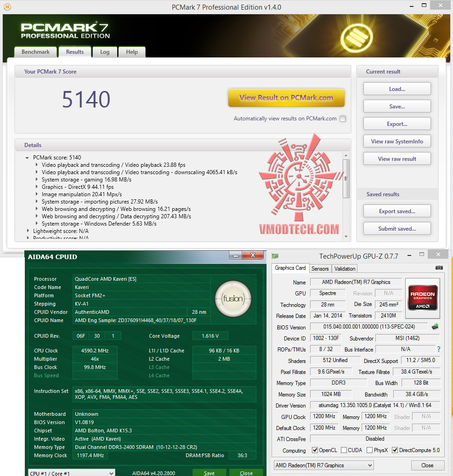Expand Data decrypting 207.43 MB/s row
The height and width of the screenshot is (476, 453).
(37, 216)
